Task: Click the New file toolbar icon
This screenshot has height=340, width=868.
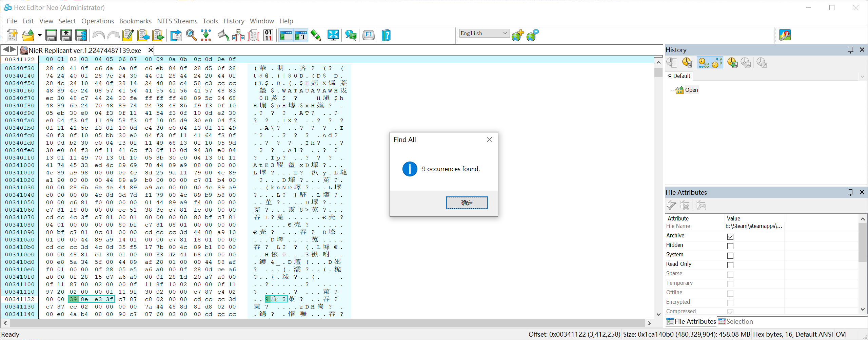Action: (x=12, y=35)
